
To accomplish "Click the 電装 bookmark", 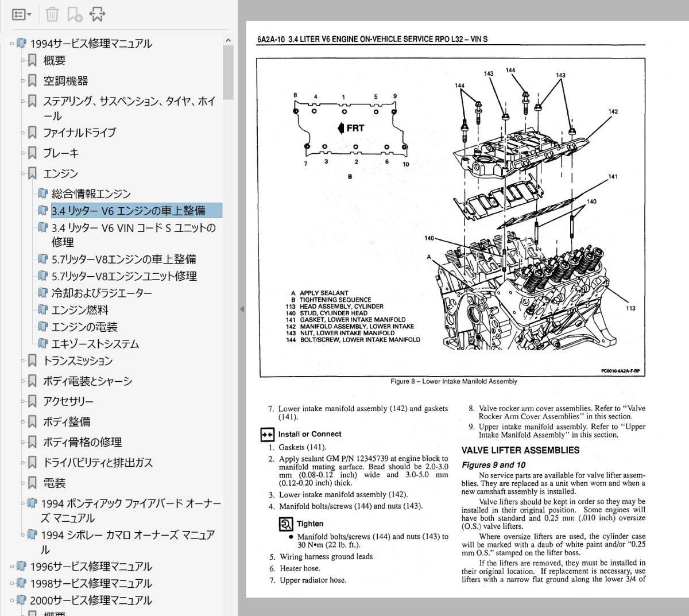I will (55, 483).
